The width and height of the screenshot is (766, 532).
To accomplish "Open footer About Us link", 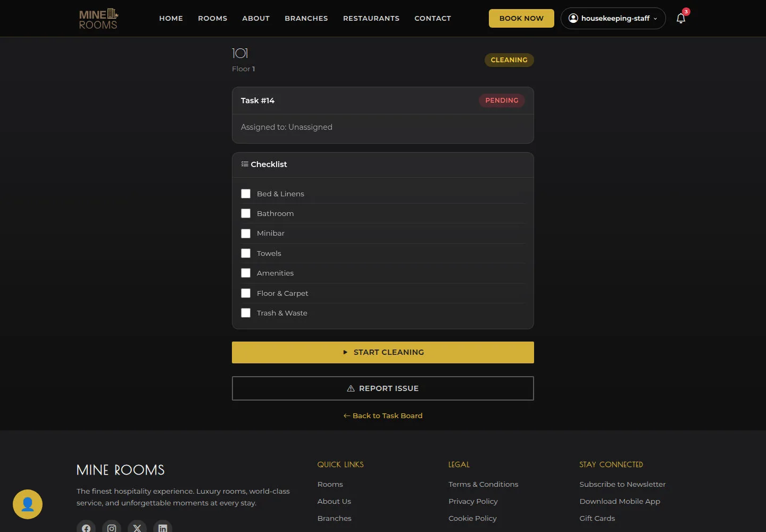I will tap(334, 502).
